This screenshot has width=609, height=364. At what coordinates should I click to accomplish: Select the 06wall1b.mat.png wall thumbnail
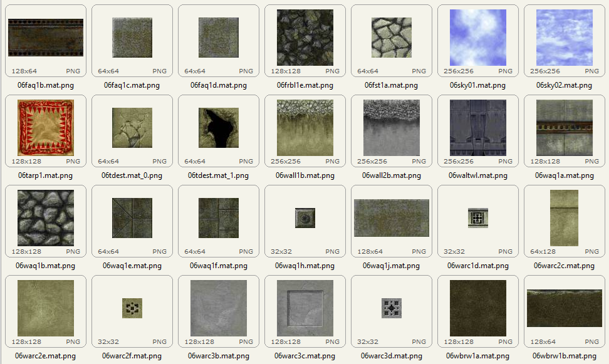pos(305,128)
